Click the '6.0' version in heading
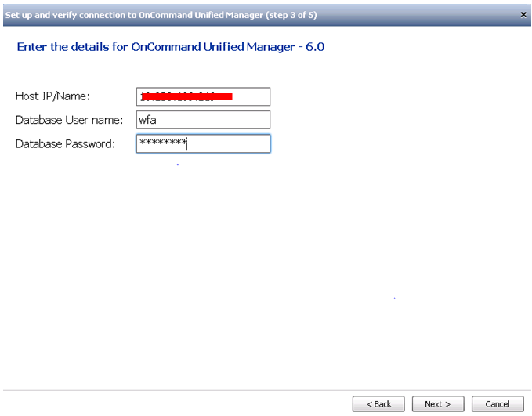 click(x=315, y=46)
